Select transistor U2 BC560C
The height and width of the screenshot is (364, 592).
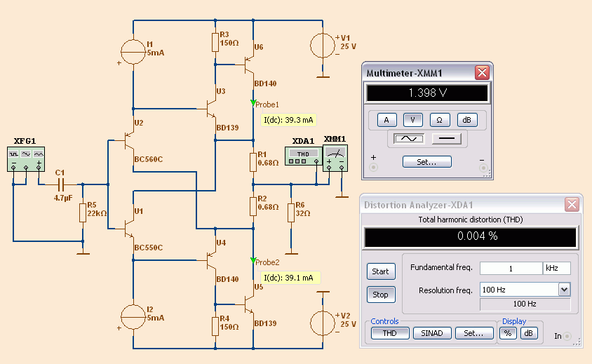[129, 140]
